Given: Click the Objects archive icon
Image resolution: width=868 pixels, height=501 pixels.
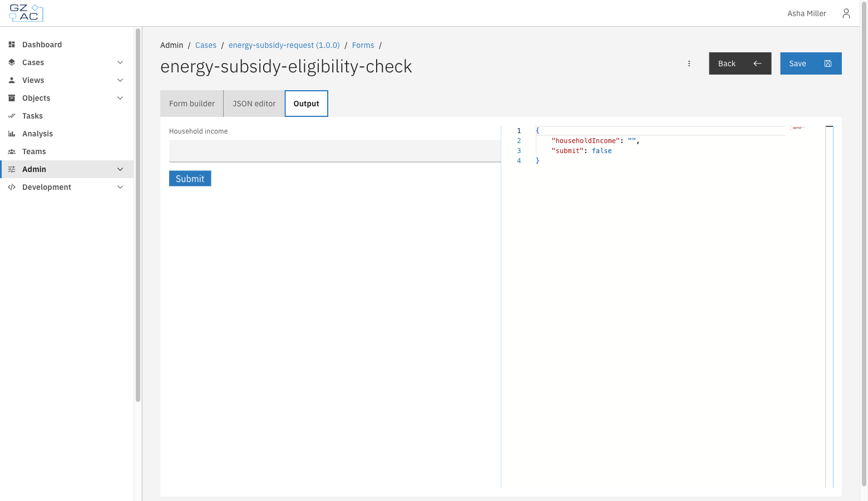Looking at the screenshot, I should (12, 98).
